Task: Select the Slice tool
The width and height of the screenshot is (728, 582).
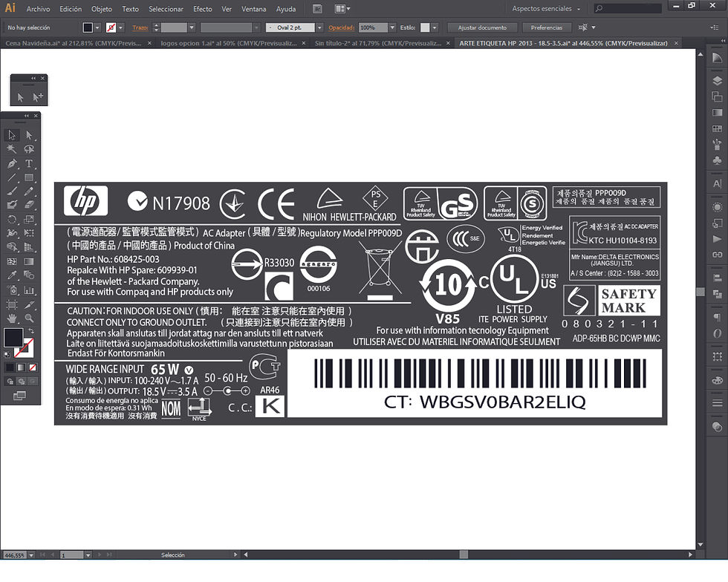Action: click(x=29, y=304)
